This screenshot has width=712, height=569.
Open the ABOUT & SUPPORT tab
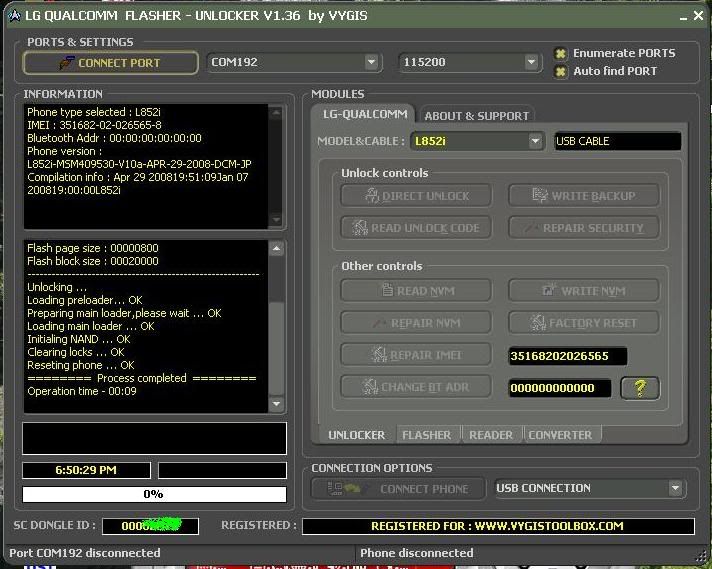click(x=476, y=116)
